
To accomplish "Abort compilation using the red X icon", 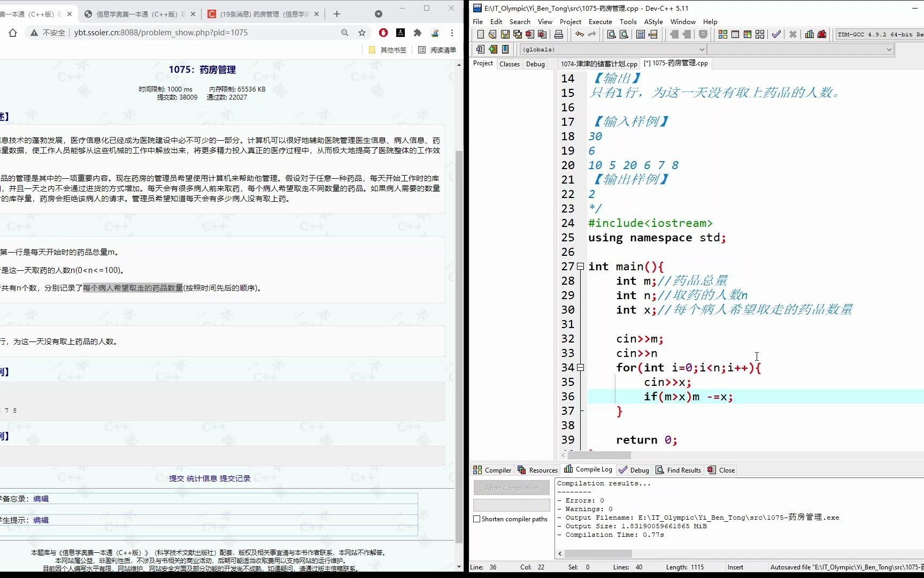I will click(x=793, y=34).
